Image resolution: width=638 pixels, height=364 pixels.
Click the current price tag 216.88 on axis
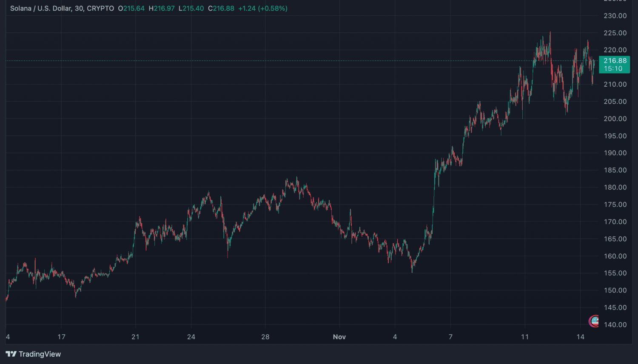pos(615,61)
